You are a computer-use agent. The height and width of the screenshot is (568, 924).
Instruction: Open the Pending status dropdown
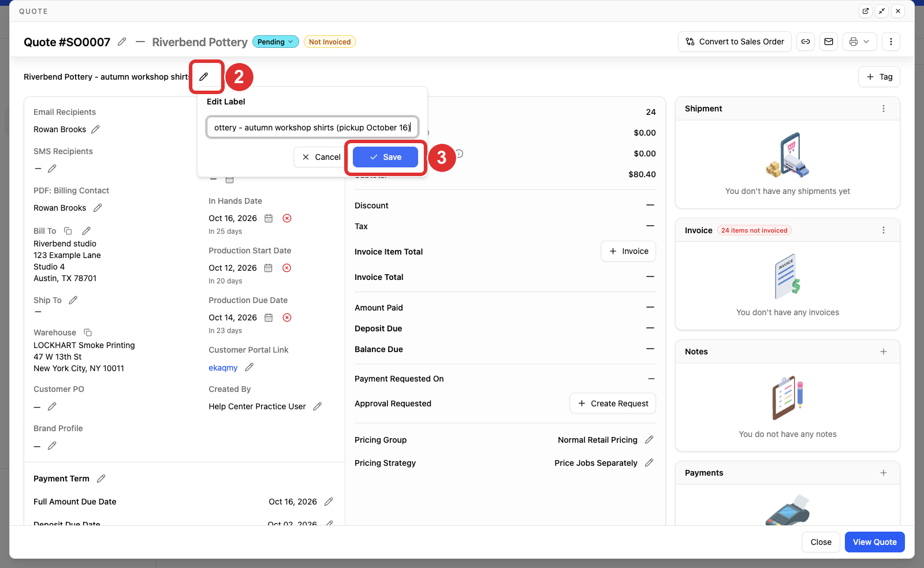click(275, 42)
